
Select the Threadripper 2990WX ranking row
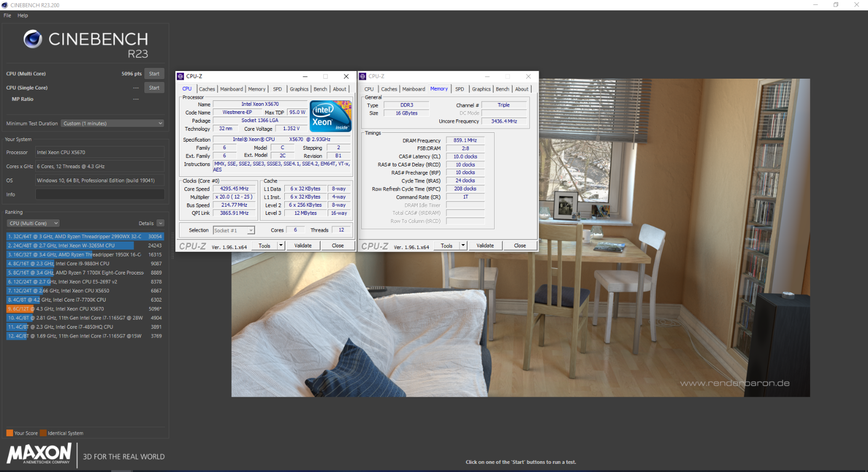tap(85, 237)
